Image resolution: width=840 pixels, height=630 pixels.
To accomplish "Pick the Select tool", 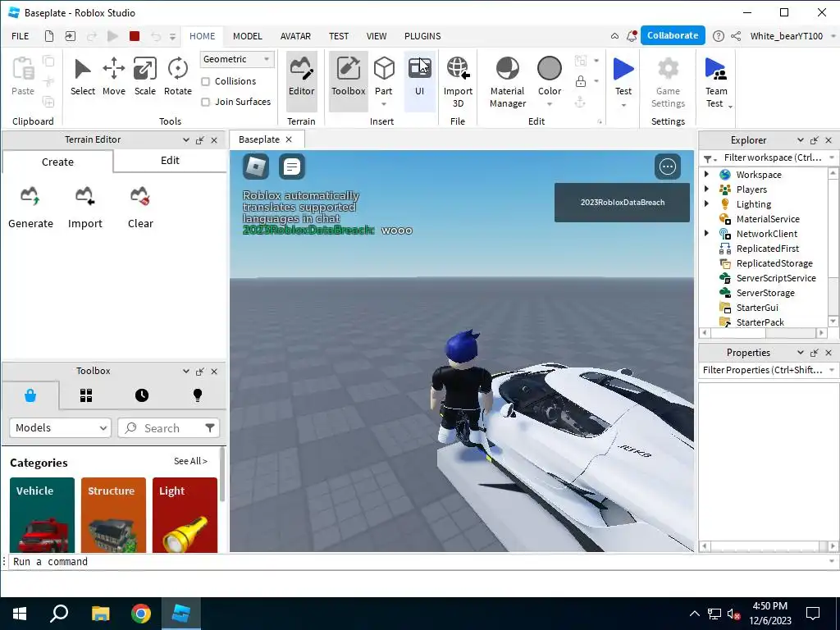I will point(83,76).
